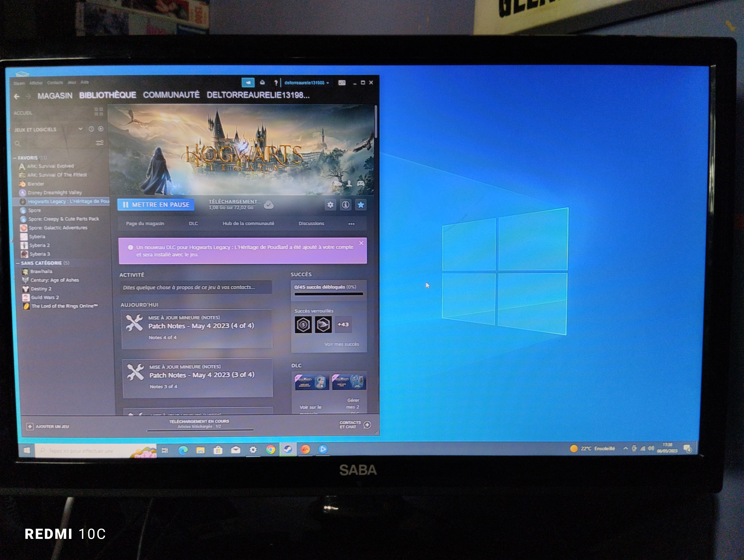The image size is (744, 560).
Task: Open the DLC link under banner
Action: tap(193, 223)
